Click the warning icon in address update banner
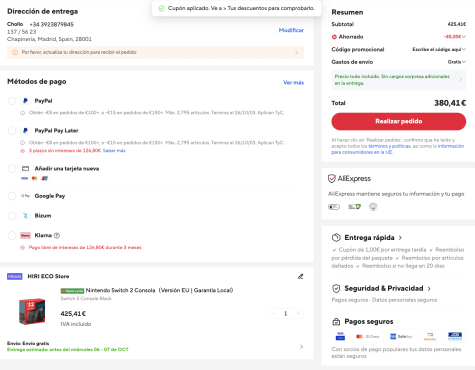 pyautogui.click(x=15, y=52)
